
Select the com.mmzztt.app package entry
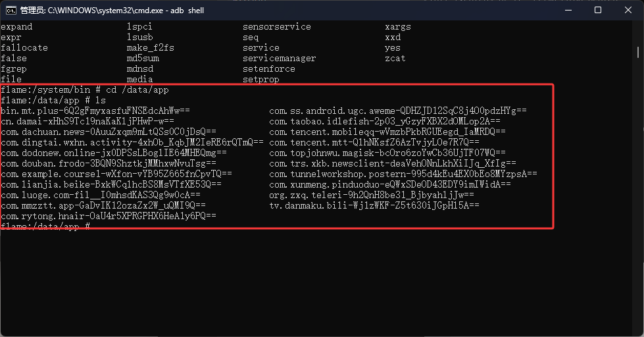tap(103, 205)
